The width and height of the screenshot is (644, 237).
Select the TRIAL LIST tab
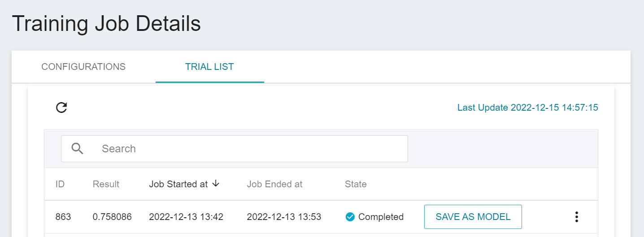coord(209,67)
